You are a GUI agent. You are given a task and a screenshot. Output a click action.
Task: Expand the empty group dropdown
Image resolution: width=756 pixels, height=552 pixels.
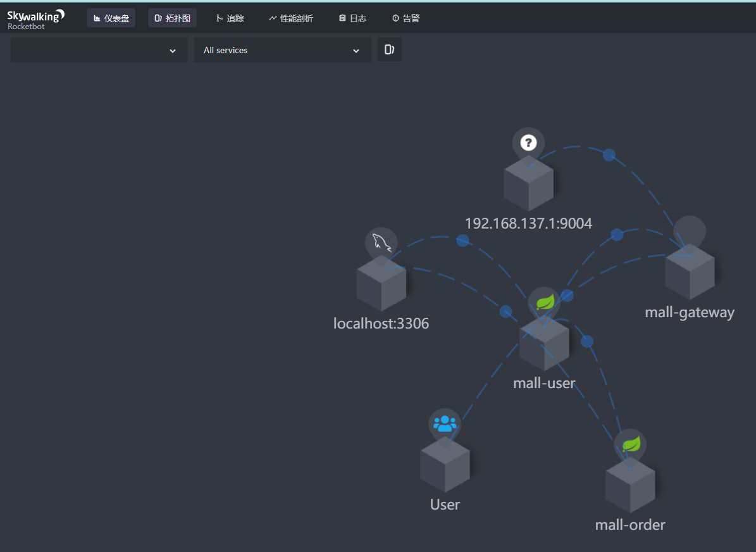pyautogui.click(x=99, y=50)
